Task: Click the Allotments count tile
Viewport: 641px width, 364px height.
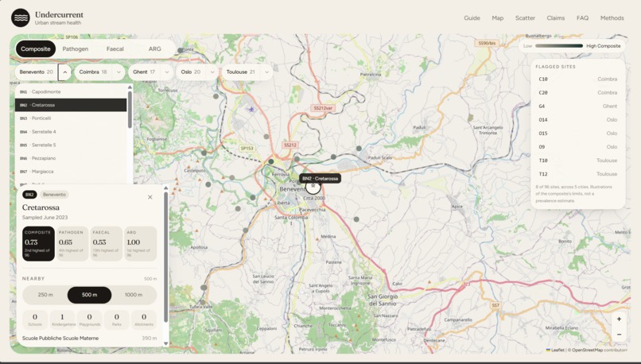Action: click(144, 319)
